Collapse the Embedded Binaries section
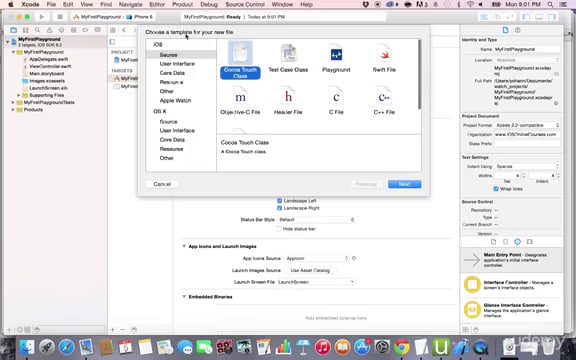576x360 pixels. (x=184, y=297)
